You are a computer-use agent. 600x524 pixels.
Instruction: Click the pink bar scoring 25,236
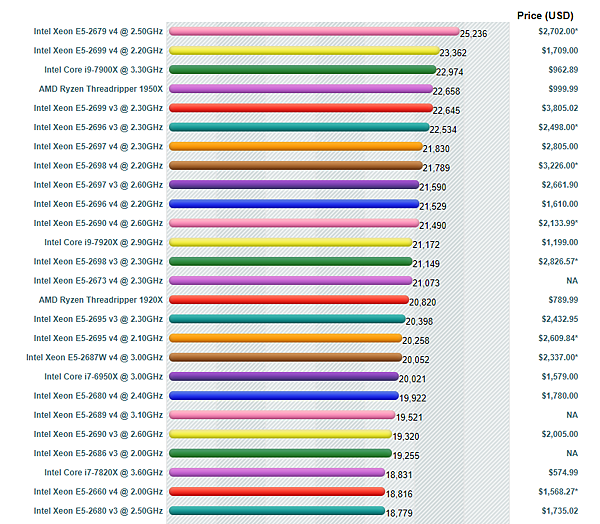pos(314,31)
